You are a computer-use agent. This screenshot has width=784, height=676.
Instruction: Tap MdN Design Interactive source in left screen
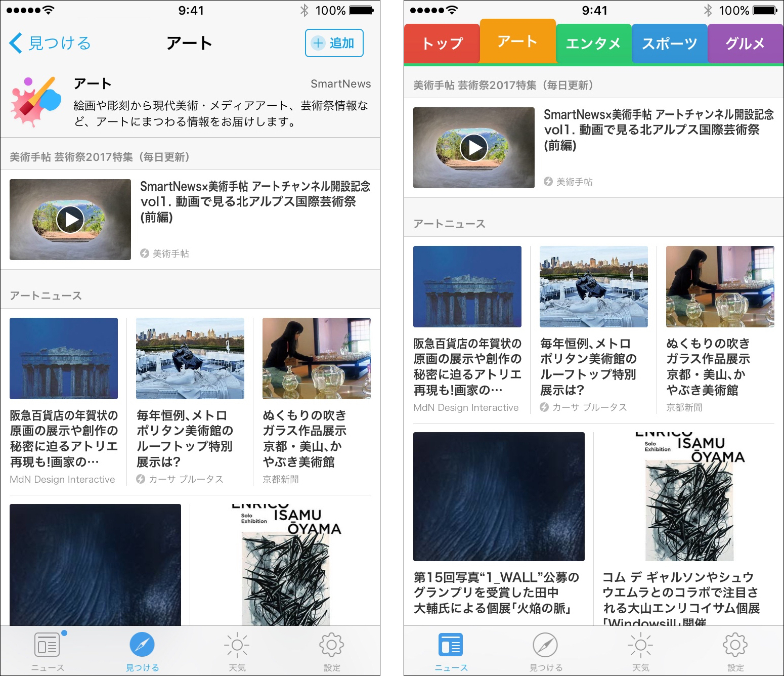[62, 479]
